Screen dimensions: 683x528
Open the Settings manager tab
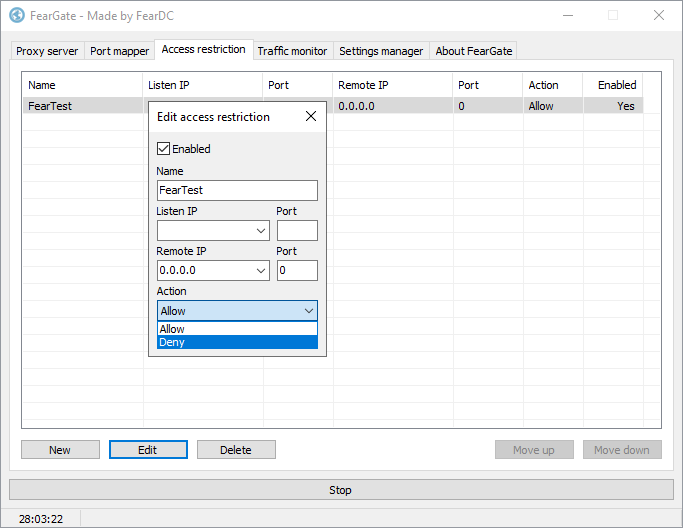point(381,51)
